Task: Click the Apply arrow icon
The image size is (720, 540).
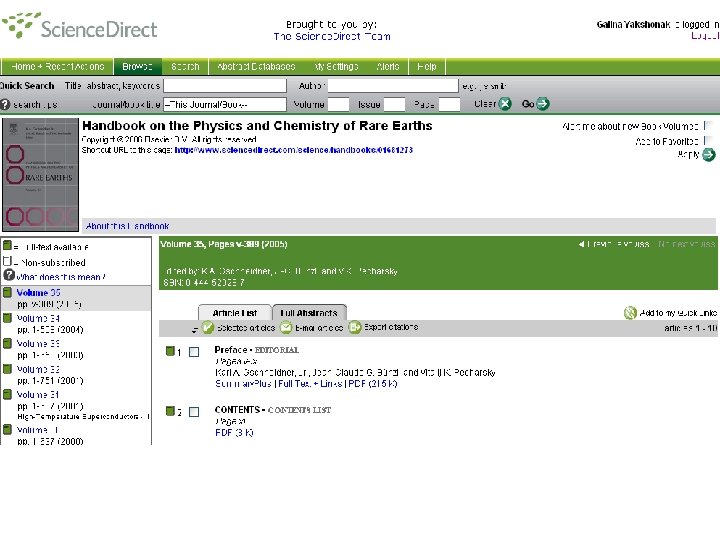Action: pyautogui.click(x=709, y=155)
